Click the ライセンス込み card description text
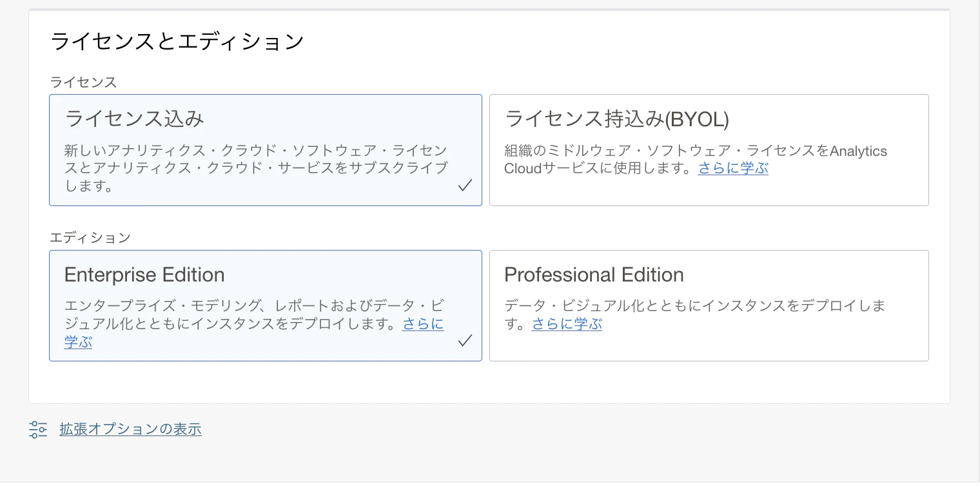This screenshot has width=980, height=487. pos(257,168)
